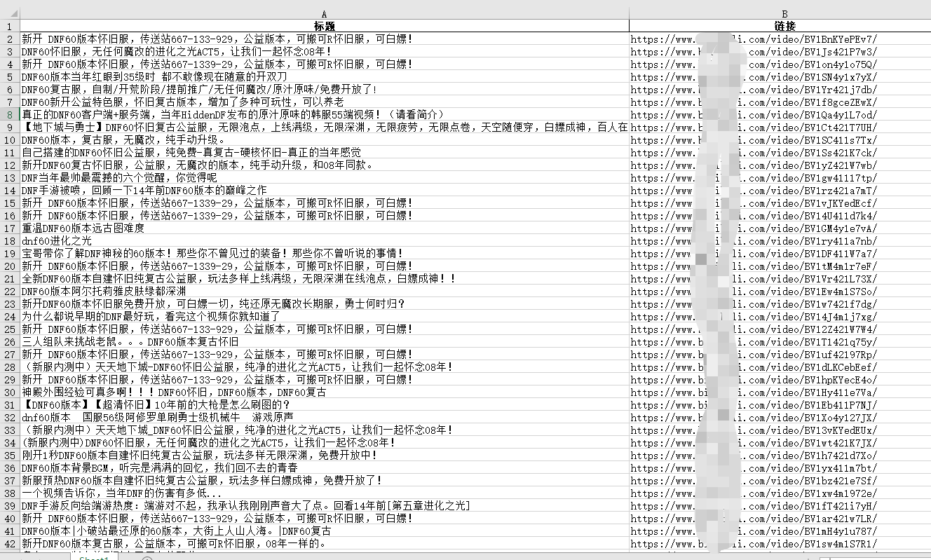Select row 42 via its row number
The width and height of the screenshot is (931, 560).
(x=10, y=543)
